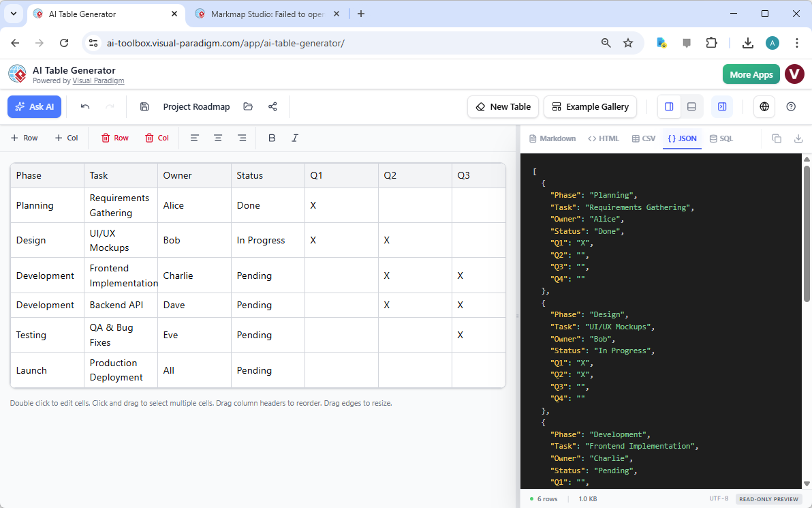Share the table via share icon
The height and width of the screenshot is (508, 812).
pos(272,106)
